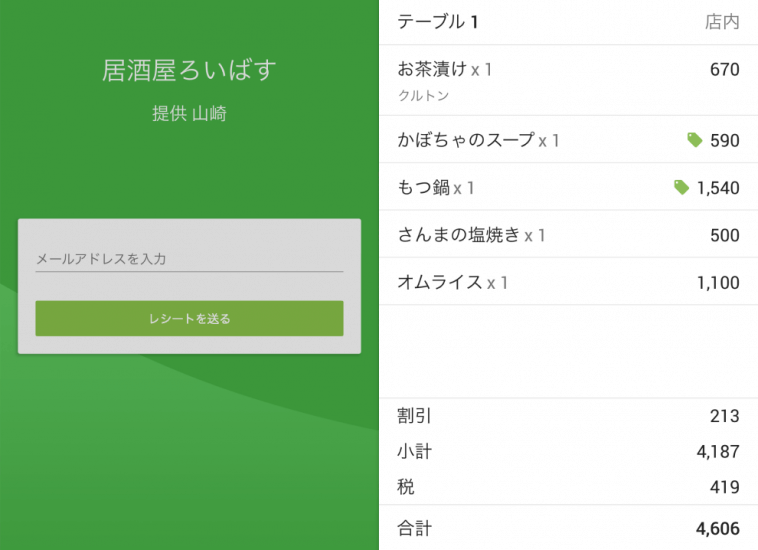Click the 居酒屋ろいばす store name
Viewport: 758px width, 550px height.
189,70
